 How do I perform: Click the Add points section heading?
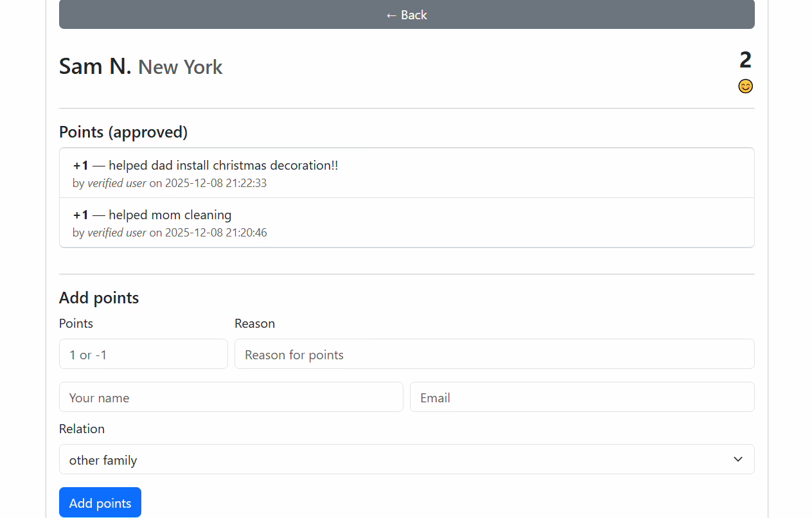[99, 298]
